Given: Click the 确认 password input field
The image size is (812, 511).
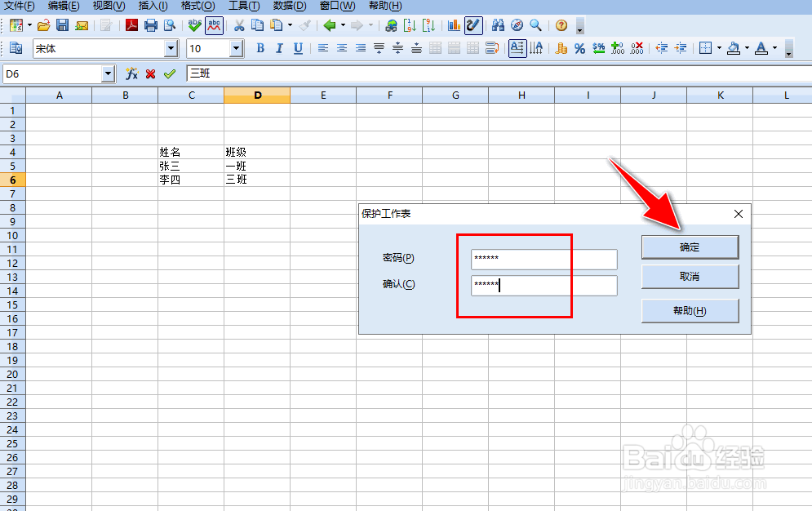Looking at the screenshot, I should tap(544, 286).
